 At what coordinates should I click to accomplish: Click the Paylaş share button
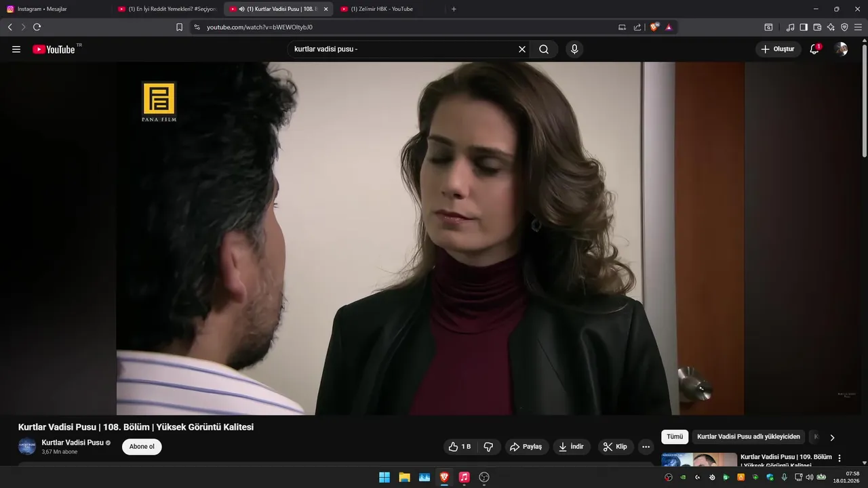point(526,447)
